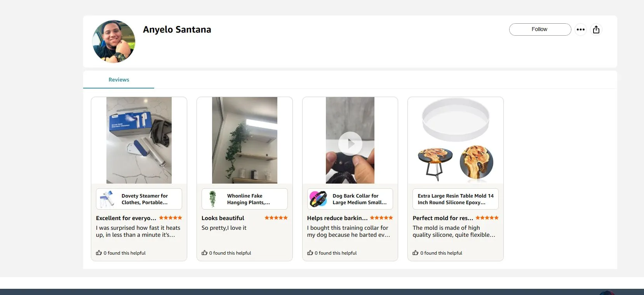Mark the Dovety steamer review as helpful
Viewport: 644px width, 295px height.
[99, 253]
